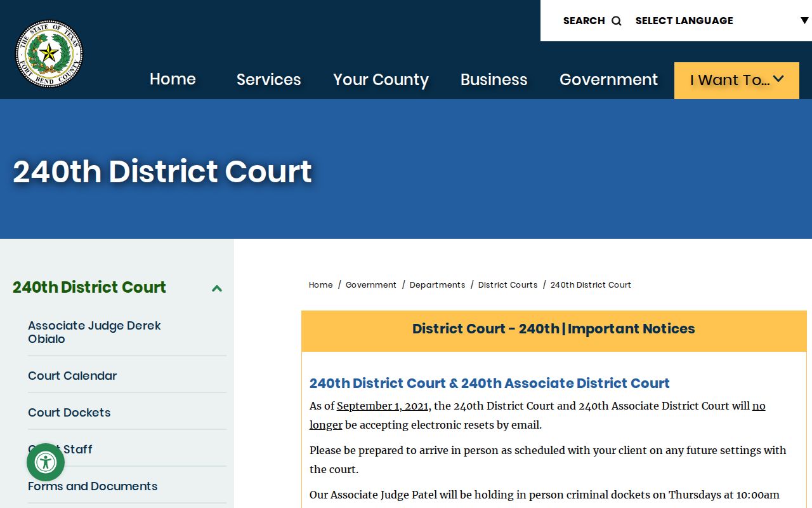The height and width of the screenshot is (508, 812).
Task: Open the Services navigation menu
Action: coord(269,79)
